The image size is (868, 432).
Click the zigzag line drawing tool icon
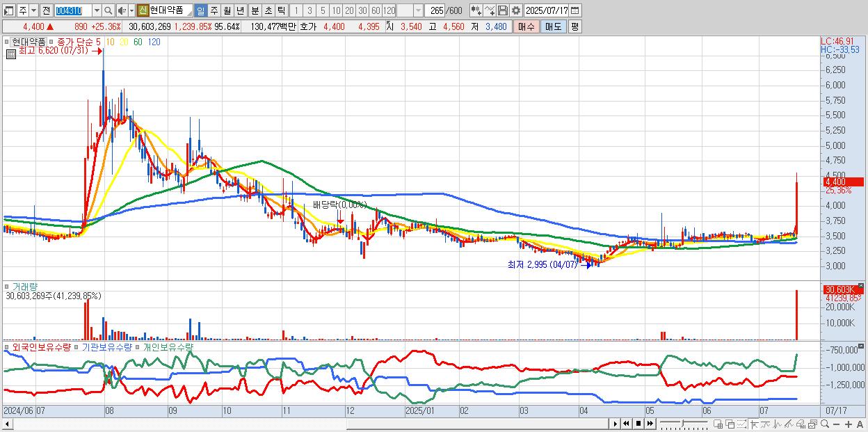pos(778,424)
